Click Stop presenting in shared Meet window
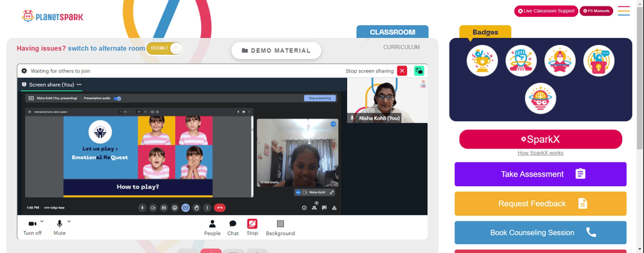 coord(320,98)
